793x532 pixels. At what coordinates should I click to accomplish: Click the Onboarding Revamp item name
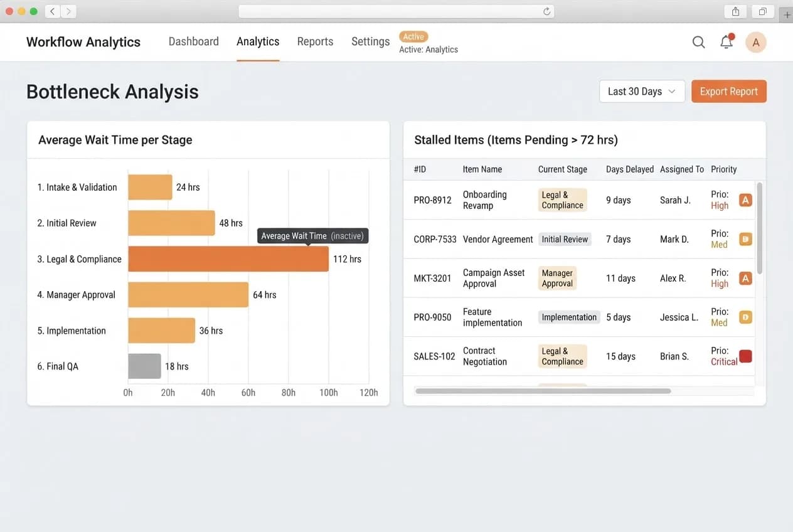[485, 200]
